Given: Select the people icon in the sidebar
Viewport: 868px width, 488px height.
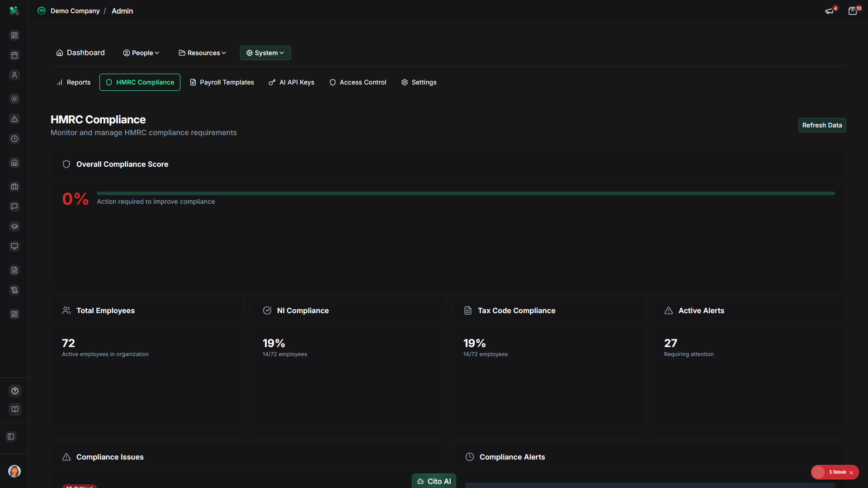Looking at the screenshot, I should (14, 75).
